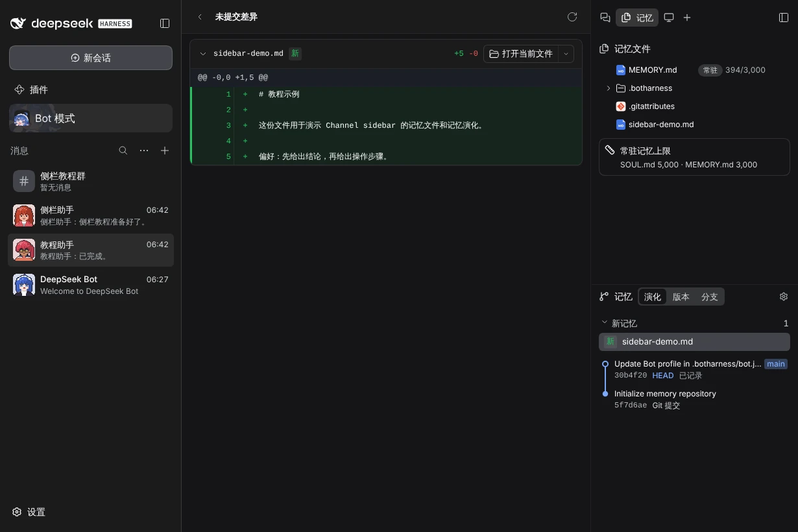This screenshot has height=532, width=798.
Task: Click the 常驻 badge on MEMORY.md
Action: point(710,70)
